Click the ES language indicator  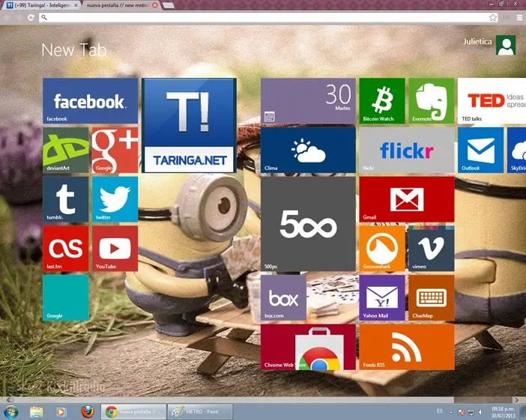[439, 411]
